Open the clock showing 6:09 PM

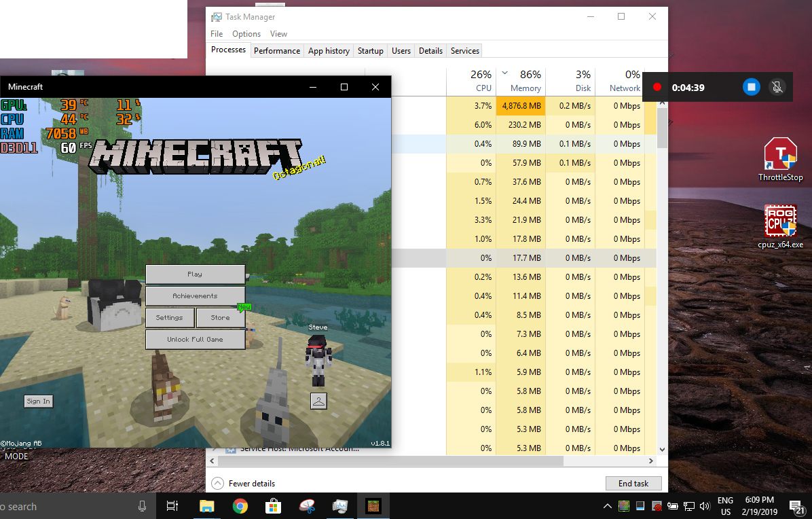click(x=760, y=506)
